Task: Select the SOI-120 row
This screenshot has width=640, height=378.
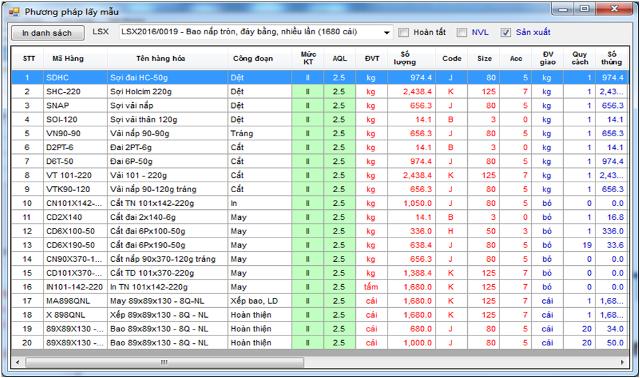Action: [x=320, y=120]
